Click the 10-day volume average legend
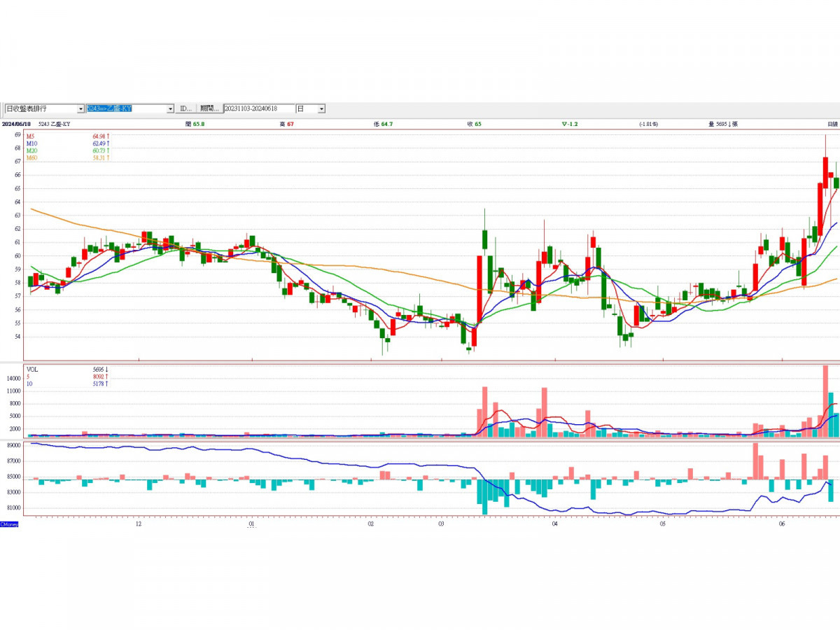 (29, 384)
